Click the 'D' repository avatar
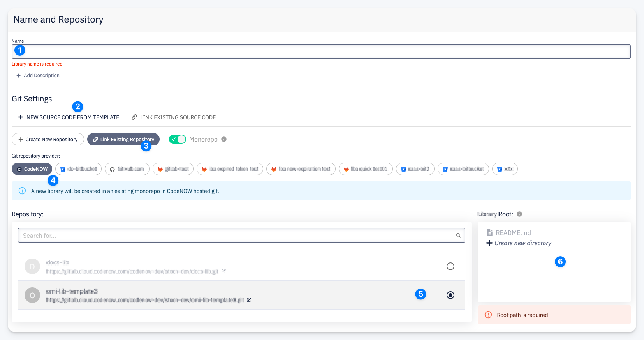The height and width of the screenshot is (340, 644). coord(32,266)
